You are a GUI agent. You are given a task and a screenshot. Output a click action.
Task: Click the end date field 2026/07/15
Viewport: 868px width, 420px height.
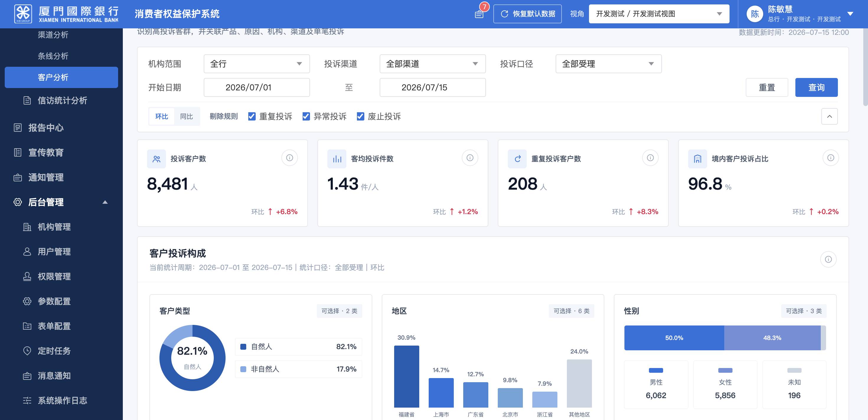pos(432,87)
